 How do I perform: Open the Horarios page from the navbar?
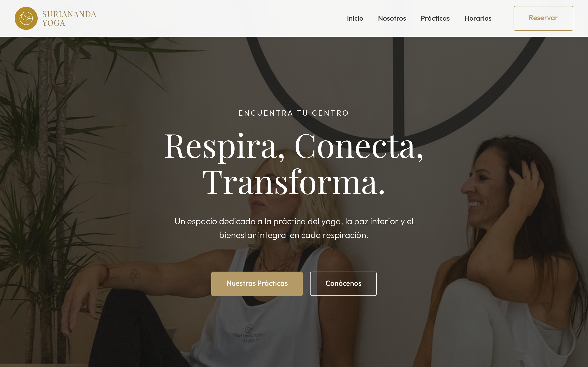coord(478,18)
